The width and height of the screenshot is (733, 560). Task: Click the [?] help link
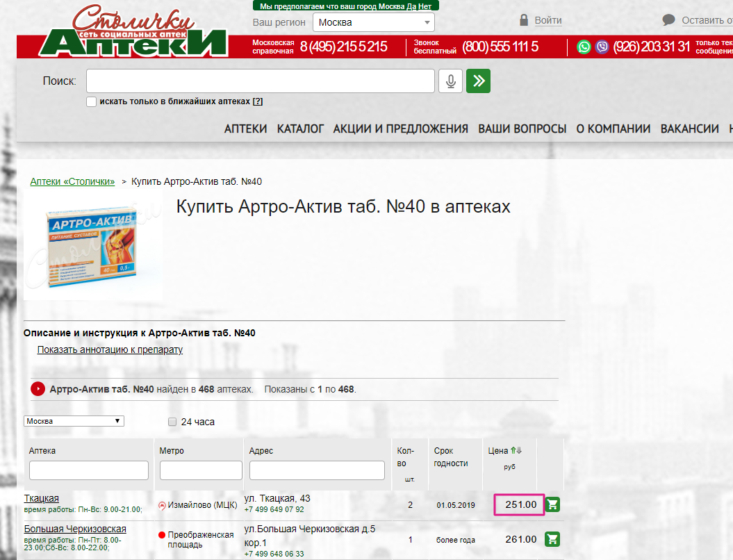[258, 101]
